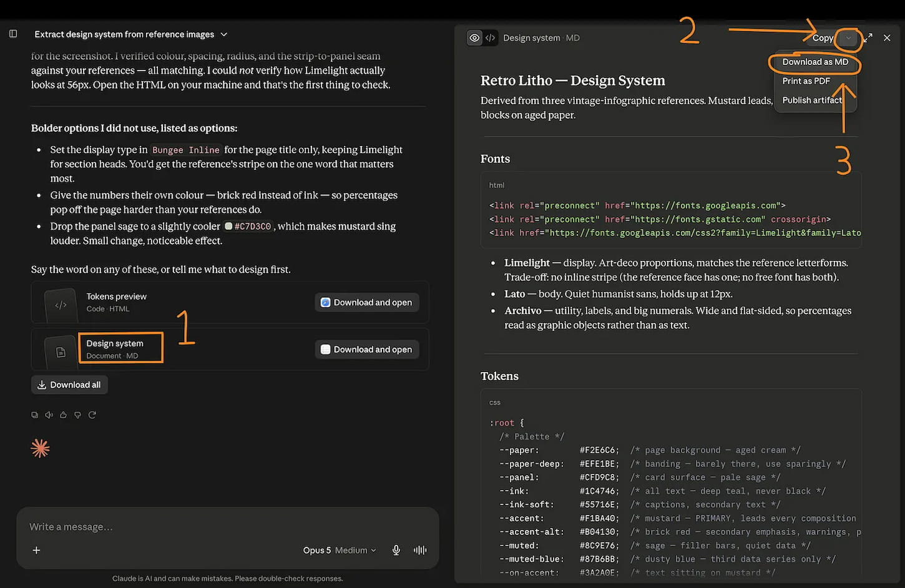Image resolution: width=905 pixels, height=588 pixels.
Task: Open the Opus 5 Medium model selector
Action: tap(340, 550)
